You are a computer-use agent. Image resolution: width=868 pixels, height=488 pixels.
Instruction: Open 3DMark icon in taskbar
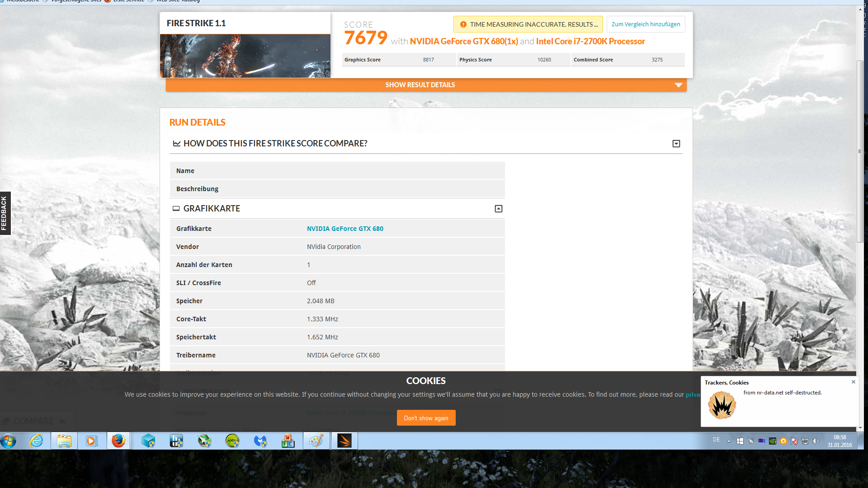[344, 441]
